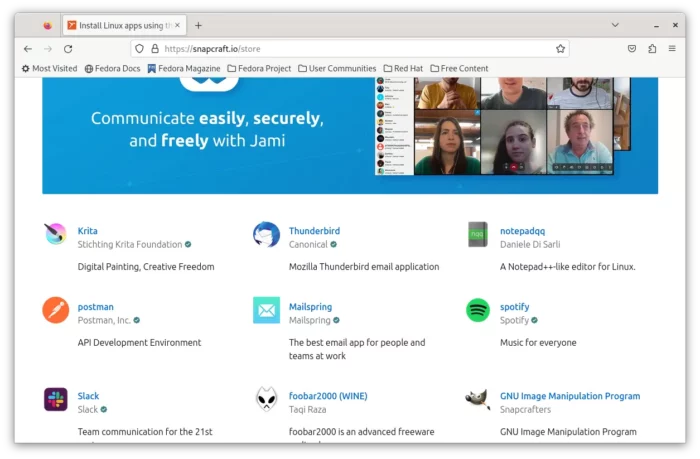Close the Install Linux apps tab
700x459 pixels.
(177, 25)
